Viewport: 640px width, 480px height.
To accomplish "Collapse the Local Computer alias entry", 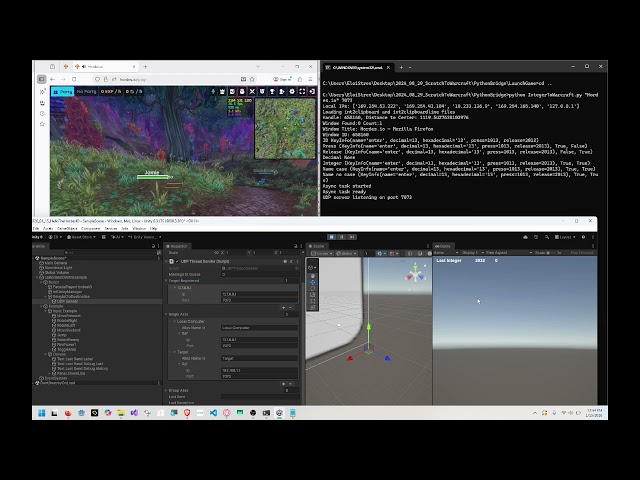I will 175,322.
